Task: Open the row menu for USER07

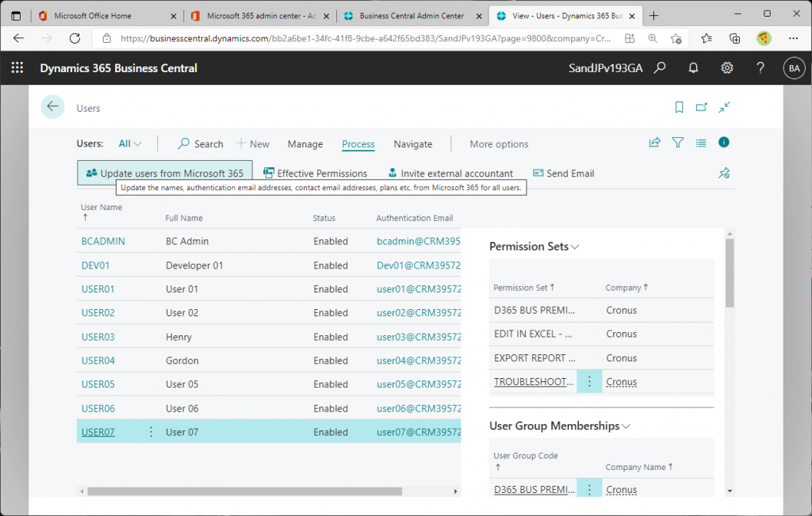Action: 151,432
